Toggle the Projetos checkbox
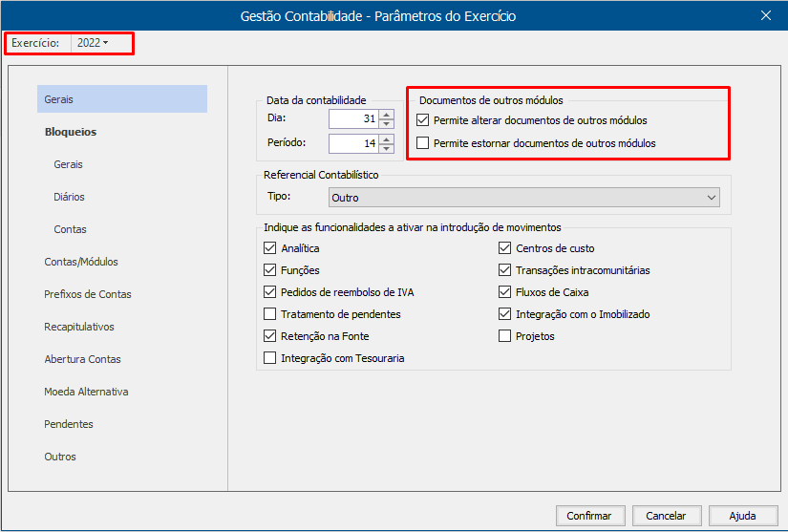Viewport: 788px width, 532px height. pyautogui.click(x=504, y=336)
